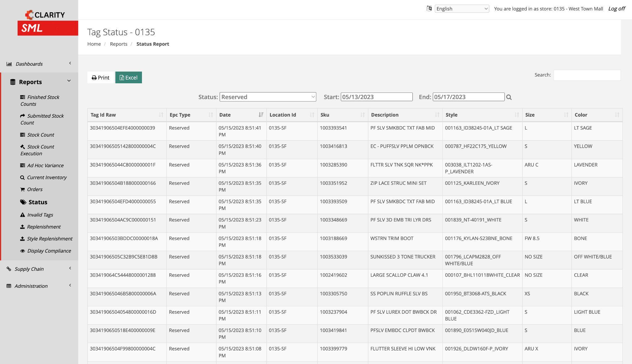Click description LARGE SCALLOP CLAW 4.1
The width and height of the screenshot is (632, 364).
[399, 275]
